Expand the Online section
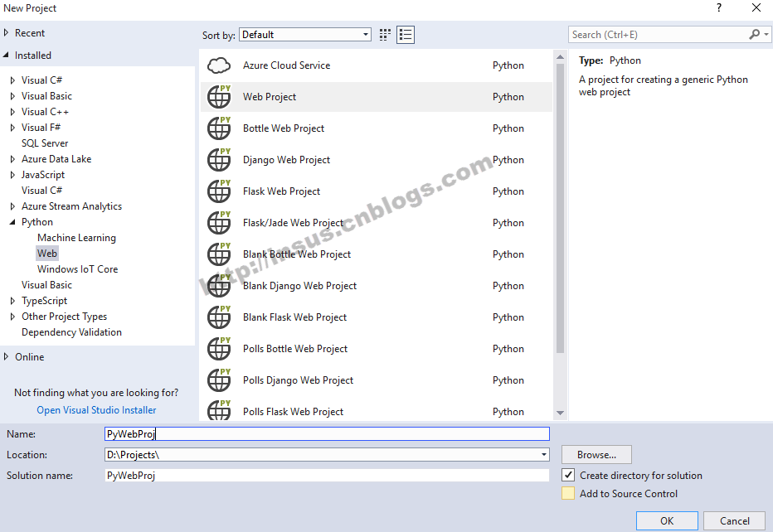Image resolution: width=773 pixels, height=532 pixels. pos(7,356)
